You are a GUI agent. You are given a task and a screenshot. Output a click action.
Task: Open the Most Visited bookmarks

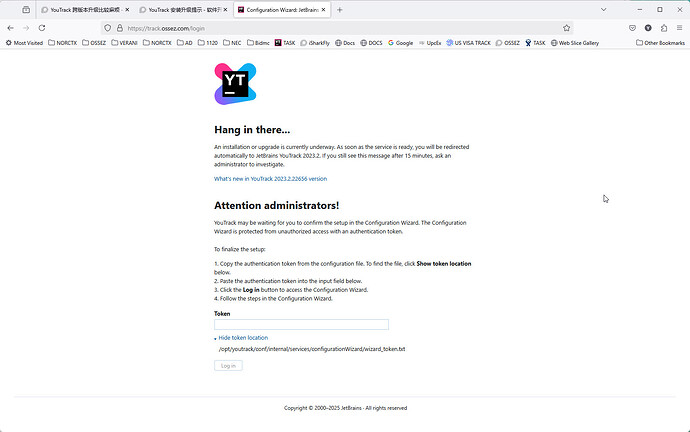(x=24, y=43)
